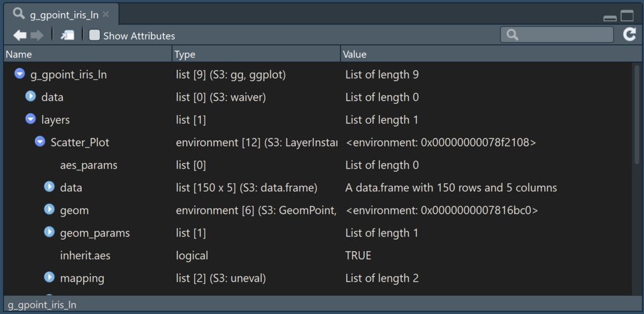The height and width of the screenshot is (314, 644).
Task: Select the inherit.aes row
Action: coord(89,255)
